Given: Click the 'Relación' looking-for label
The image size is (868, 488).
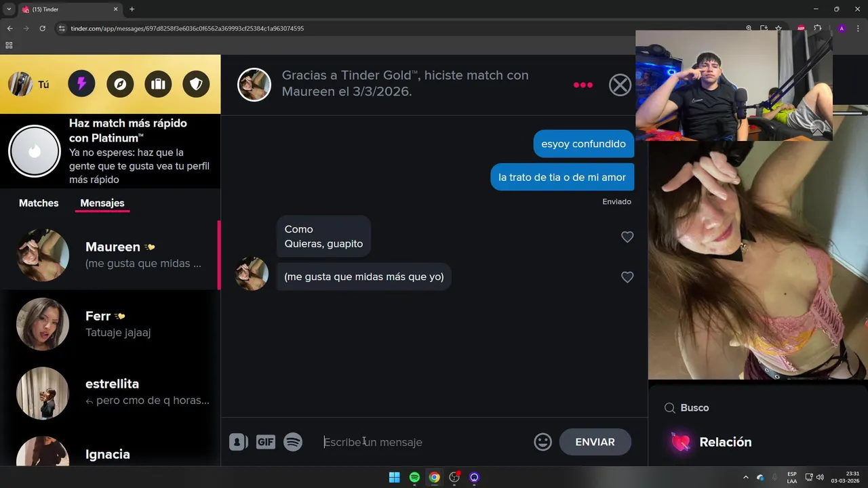Looking at the screenshot, I should coord(725,442).
